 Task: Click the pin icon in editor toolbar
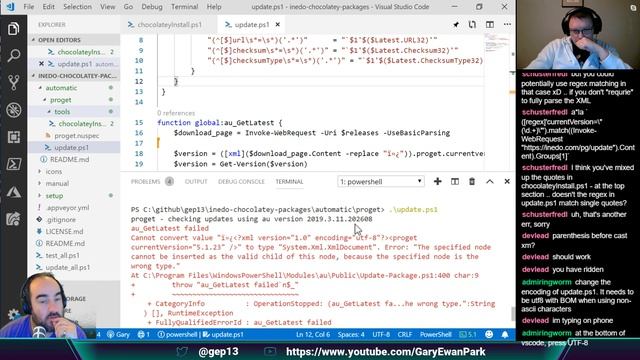click(456, 24)
